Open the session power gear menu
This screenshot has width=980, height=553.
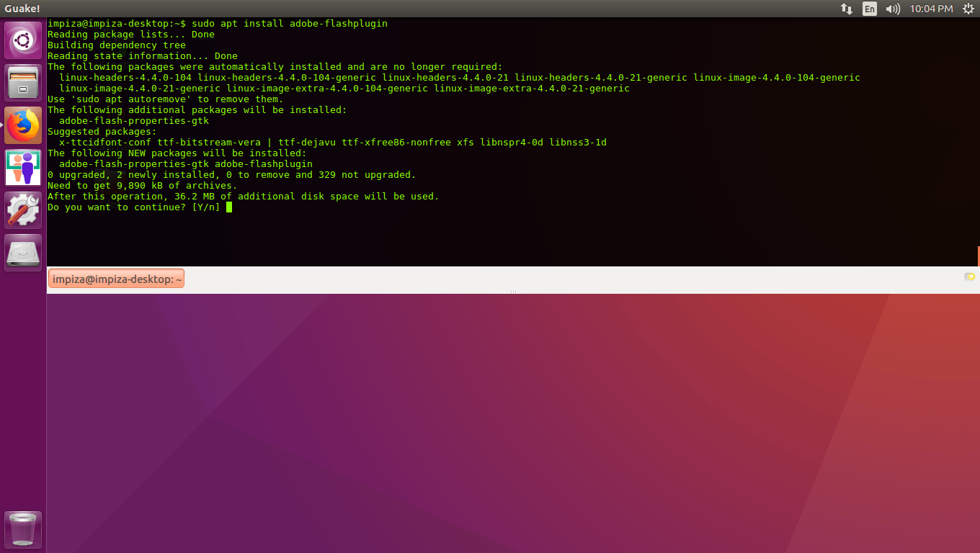pos(968,9)
